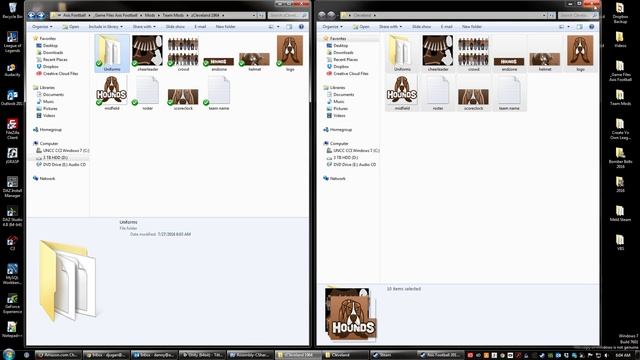This screenshot has width=640, height=360.
Task: Click the Open button in the right window toolbar
Action: click(361, 27)
